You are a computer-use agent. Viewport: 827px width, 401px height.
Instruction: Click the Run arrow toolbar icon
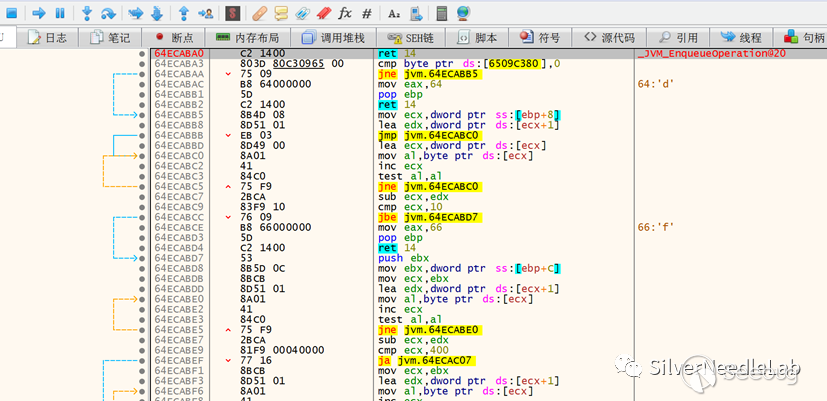click(x=38, y=13)
